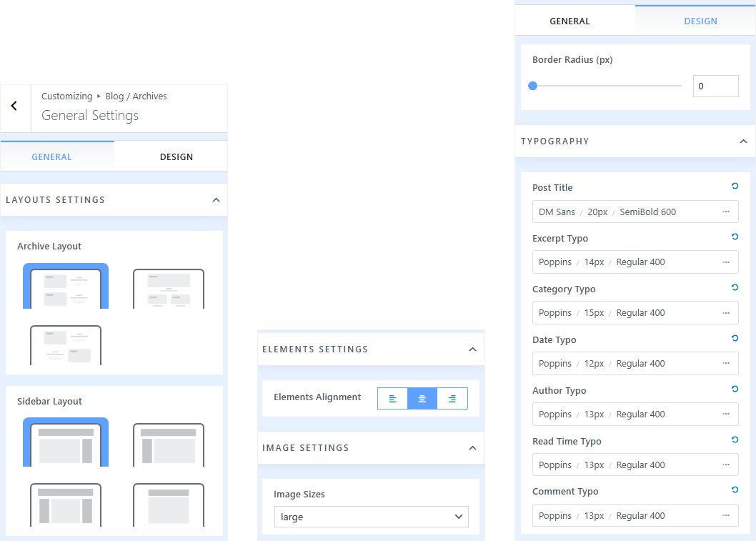The height and width of the screenshot is (541, 756).
Task: Switch to the Design tab in the left panel
Action: click(176, 157)
